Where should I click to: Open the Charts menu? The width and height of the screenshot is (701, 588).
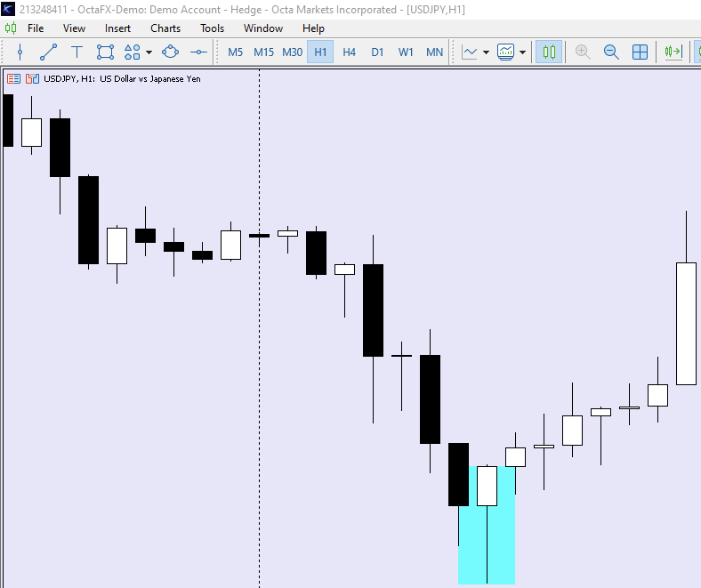pos(165,28)
